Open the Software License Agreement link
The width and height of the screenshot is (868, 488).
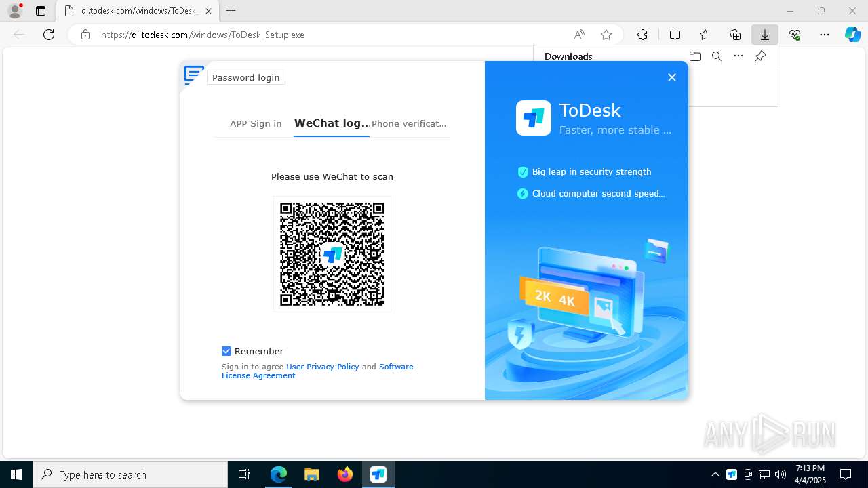(x=317, y=371)
